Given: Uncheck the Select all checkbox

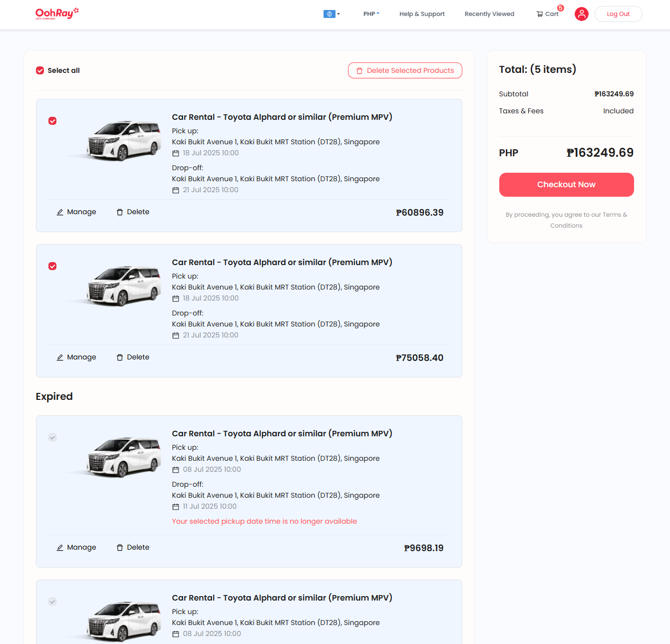Looking at the screenshot, I should [x=39, y=70].
